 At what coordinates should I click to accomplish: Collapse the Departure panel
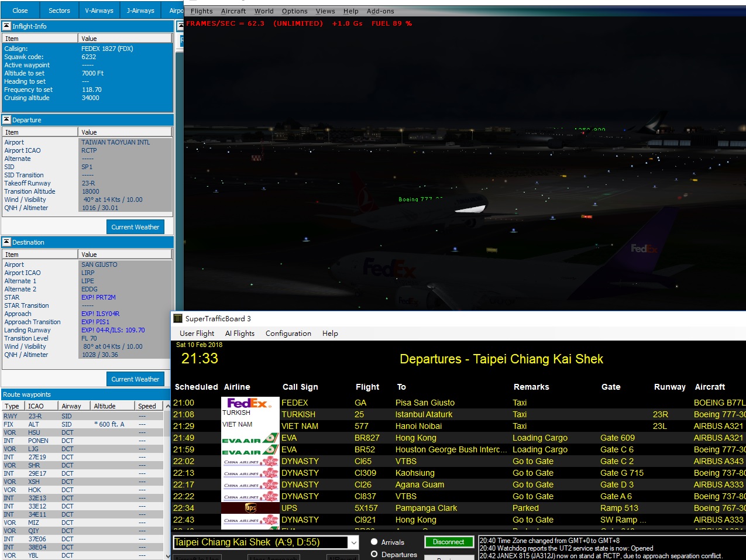click(7, 120)
